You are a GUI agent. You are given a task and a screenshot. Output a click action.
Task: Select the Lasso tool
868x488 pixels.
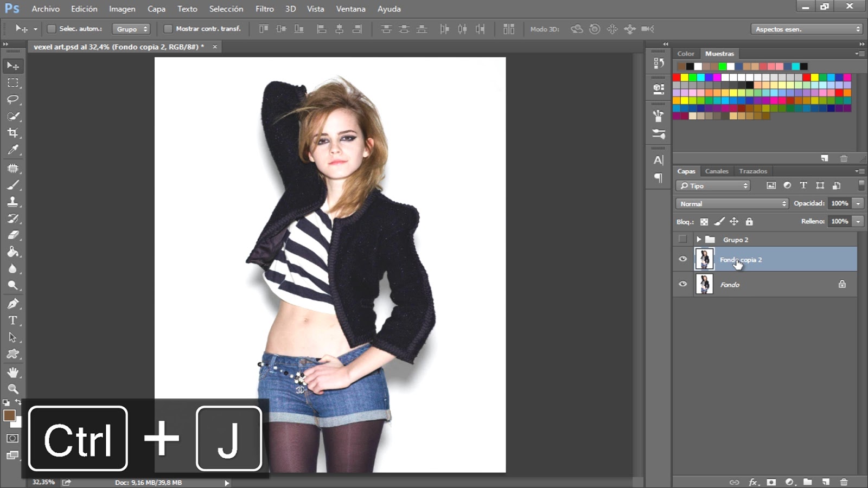[x=13, y=100]
